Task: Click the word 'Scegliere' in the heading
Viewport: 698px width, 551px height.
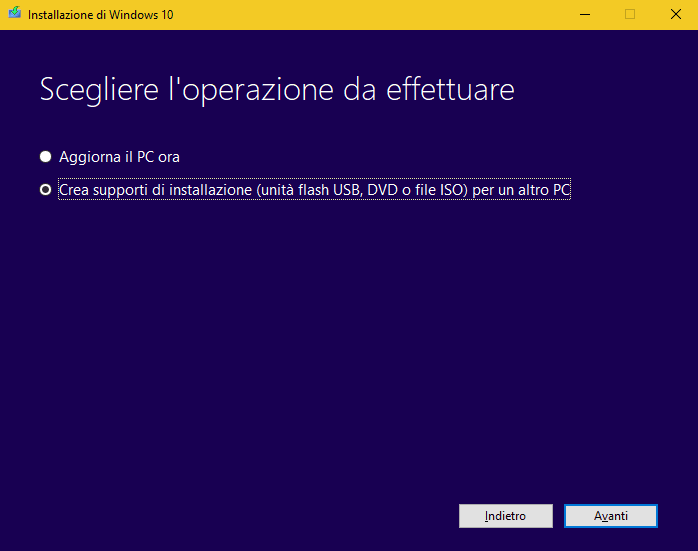Action: 94,90
